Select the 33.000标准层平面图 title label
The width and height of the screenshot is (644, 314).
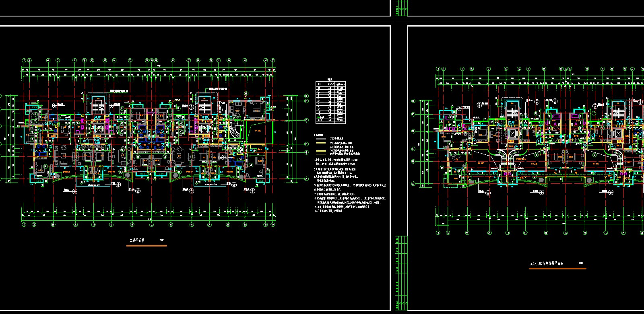click(546, 264)
